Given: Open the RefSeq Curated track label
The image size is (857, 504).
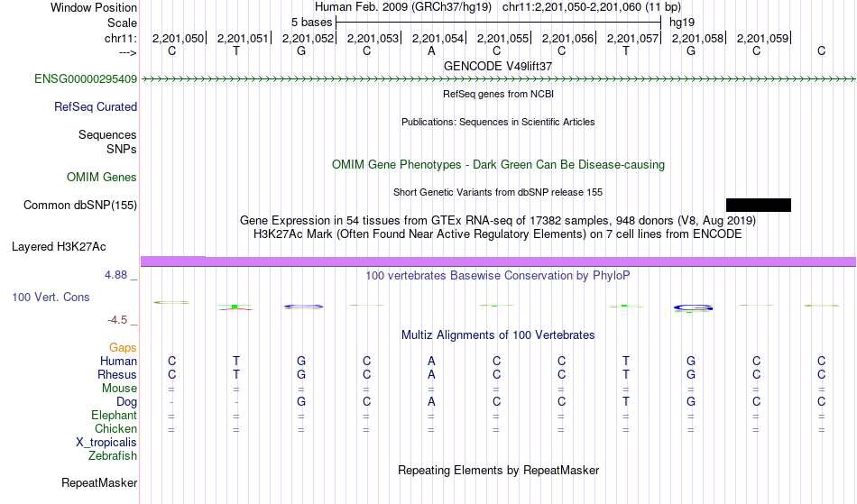Looking at the screenshot, I should coord(96,107).
